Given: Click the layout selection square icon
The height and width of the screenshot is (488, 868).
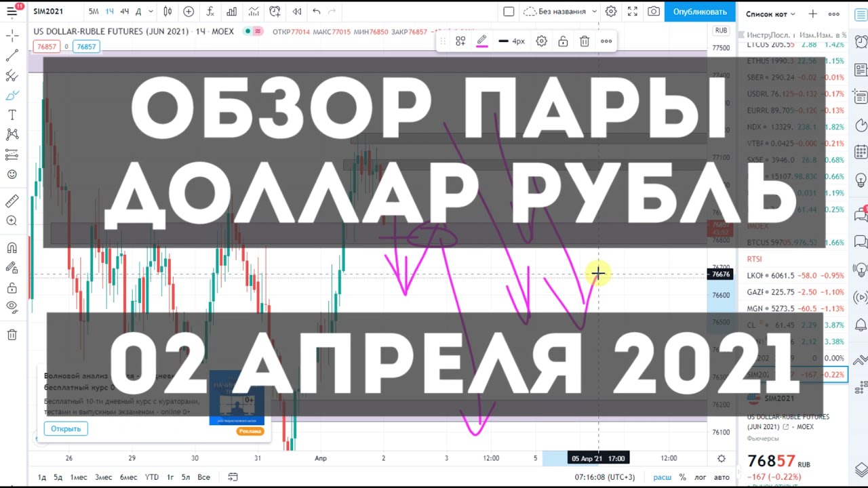Looking at the screenshot, I should click(x=509, y=12).
